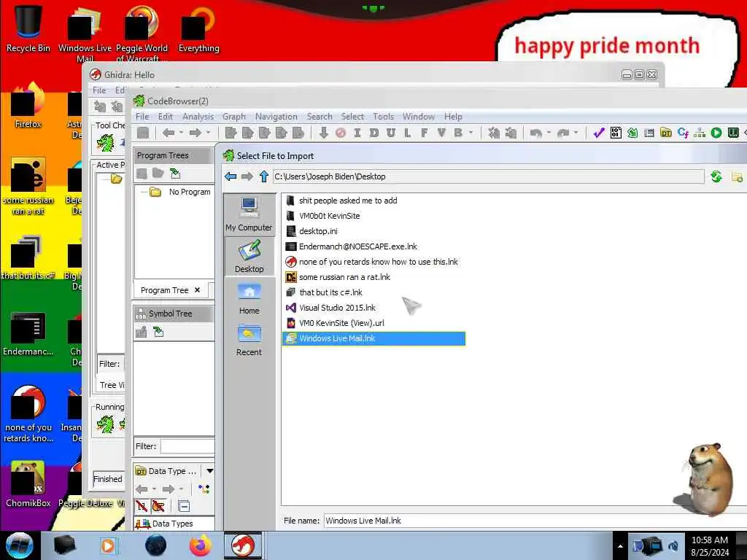Click the undo arrow in CodeBrowser toolbar
The width and height of the screenshot is (747, 560).
[x=535, y=133]
